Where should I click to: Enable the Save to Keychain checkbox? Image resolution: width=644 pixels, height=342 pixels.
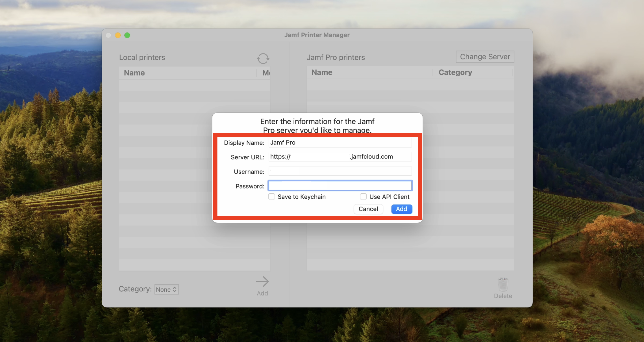[x=271, y=197]
